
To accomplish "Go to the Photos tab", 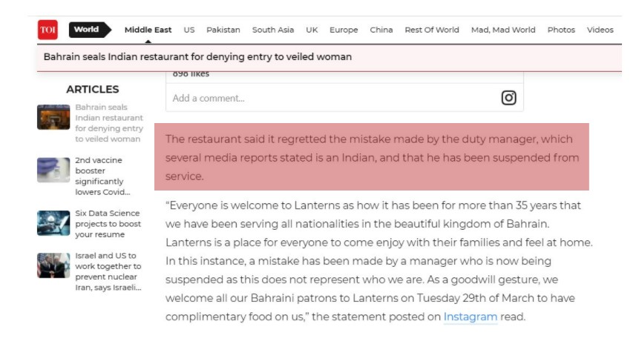I will tap(561, 30).
